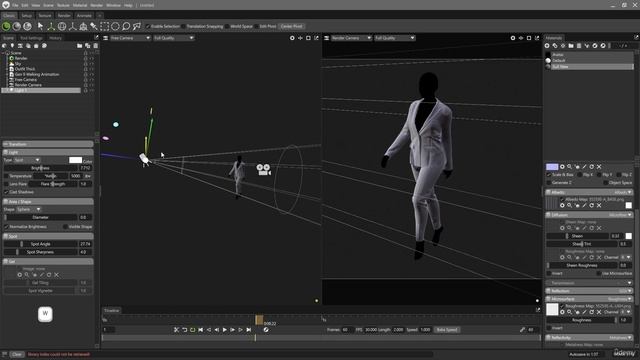Open settings gear in Free Camera viewport
Image resolution: width=640 pixels, height=360 pixels.
click(292, 38)
